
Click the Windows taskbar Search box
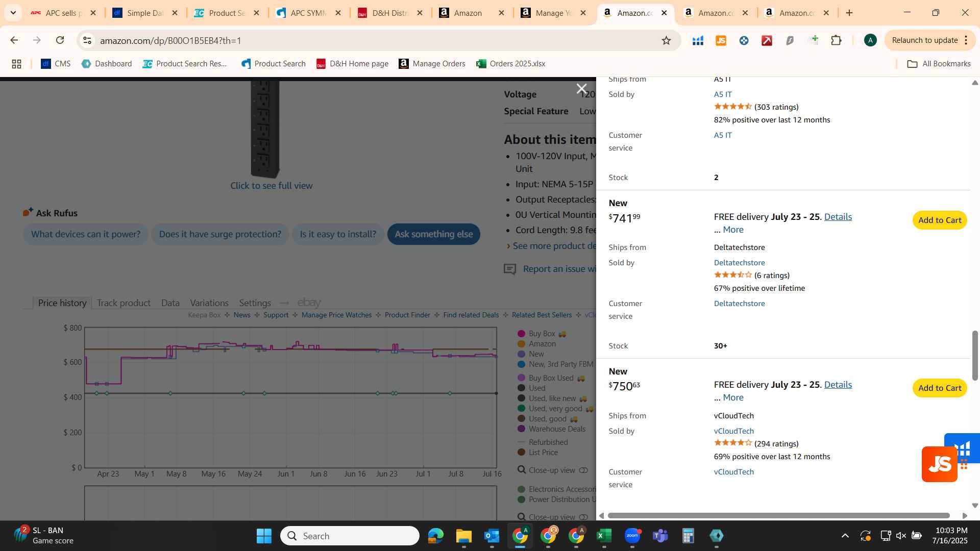click(x=350, y=536)
